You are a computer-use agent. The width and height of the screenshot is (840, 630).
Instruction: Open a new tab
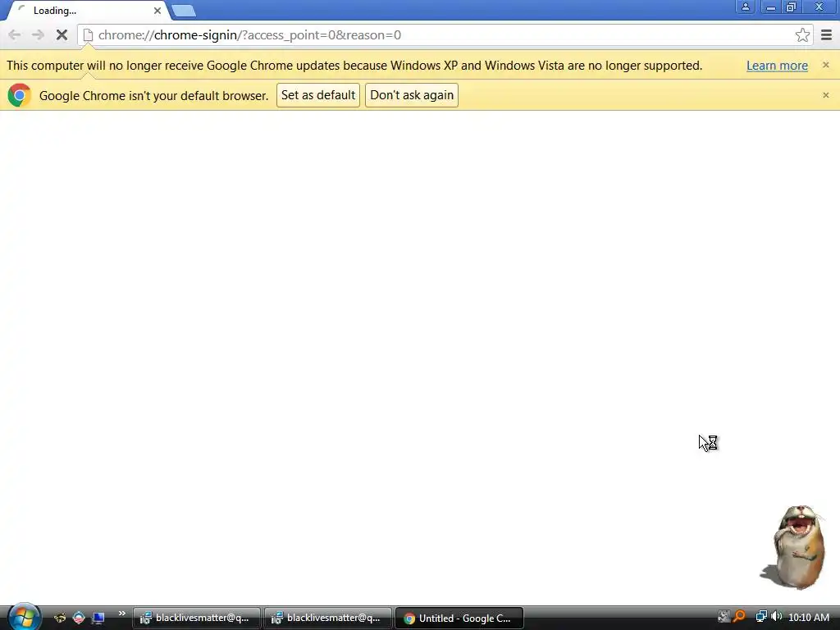(x=184, y=11)
